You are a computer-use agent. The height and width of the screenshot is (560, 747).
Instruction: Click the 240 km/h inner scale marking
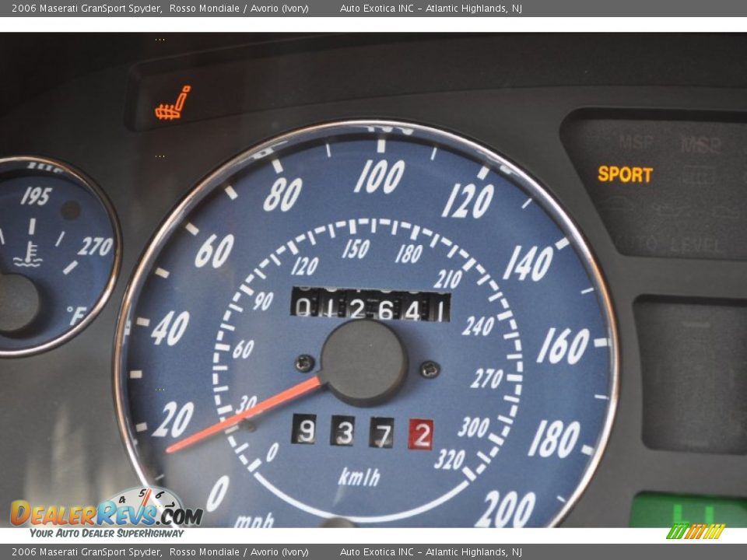[x=479, y=326]
